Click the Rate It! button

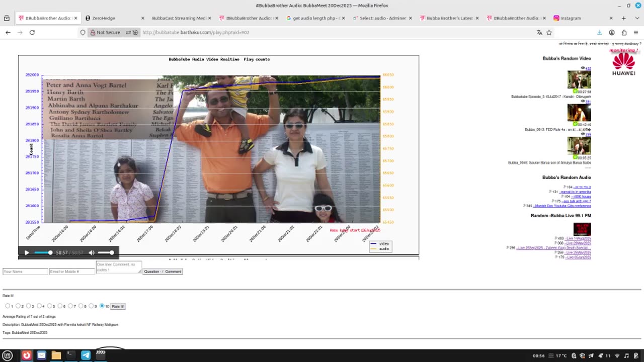pos(117,306)
